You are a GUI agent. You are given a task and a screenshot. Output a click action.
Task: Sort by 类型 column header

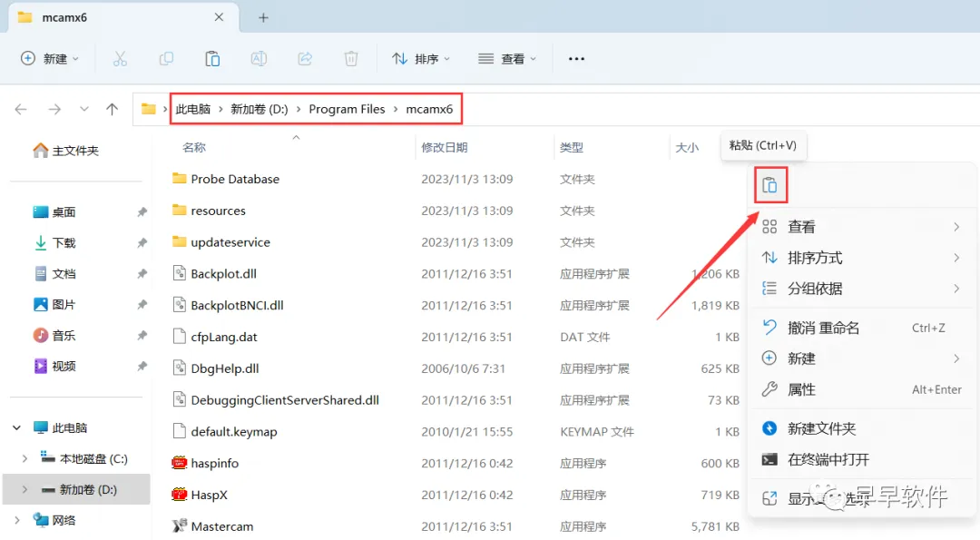coord(572,148)
